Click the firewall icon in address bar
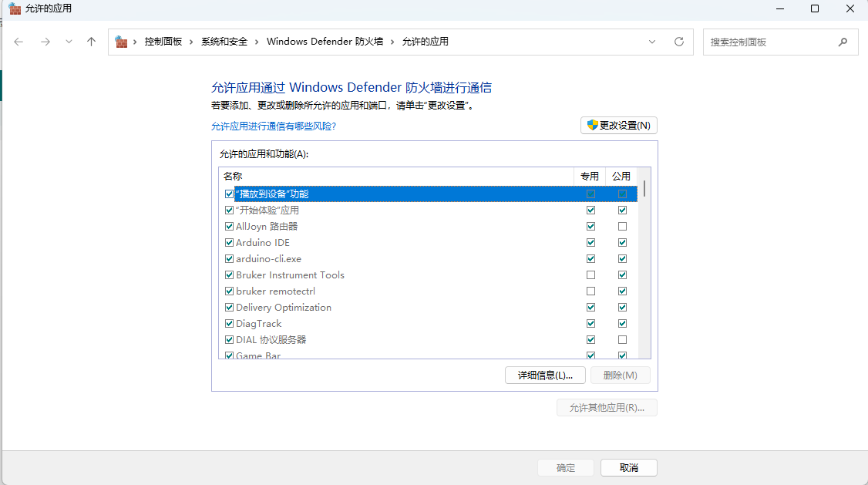Viewport: 868px width, 485px height. point(122,42)
